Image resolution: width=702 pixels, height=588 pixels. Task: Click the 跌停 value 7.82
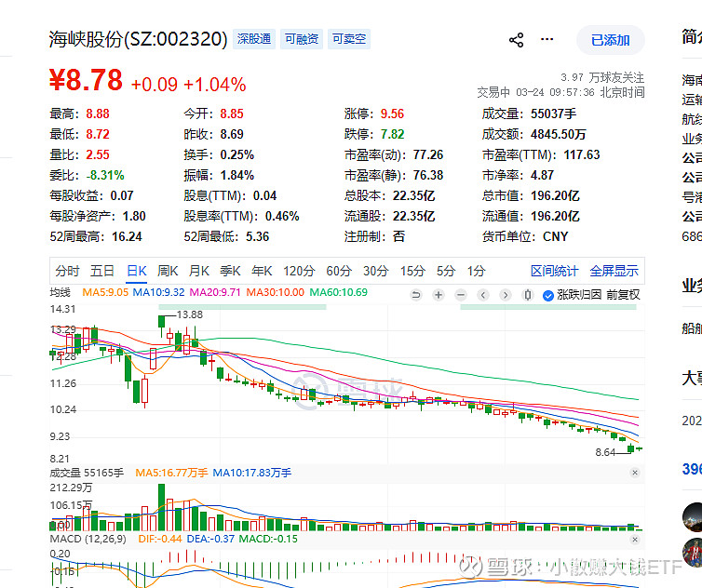click(392, 134)
